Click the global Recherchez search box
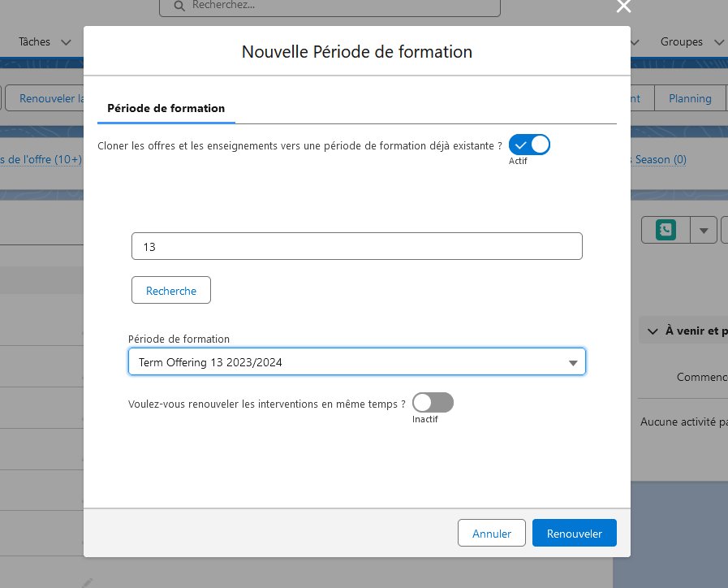 [x=341, y=6]
